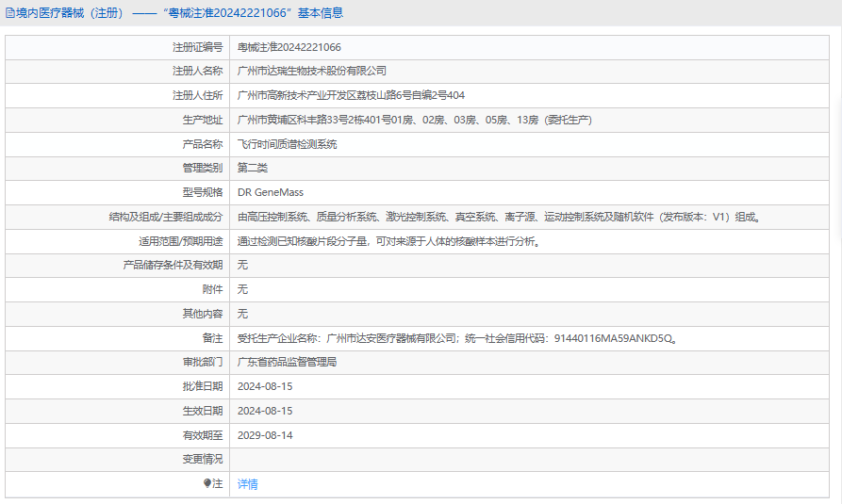Select product name 飞行时间质谱检测系统

[288, 144]
